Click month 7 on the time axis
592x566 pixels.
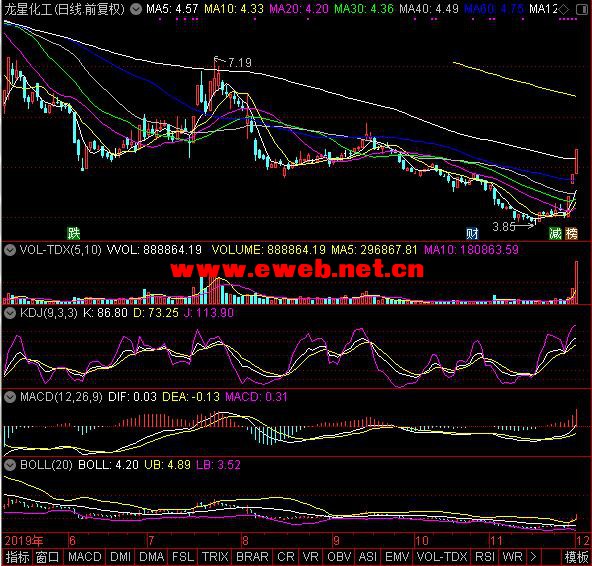click(151, 541)
